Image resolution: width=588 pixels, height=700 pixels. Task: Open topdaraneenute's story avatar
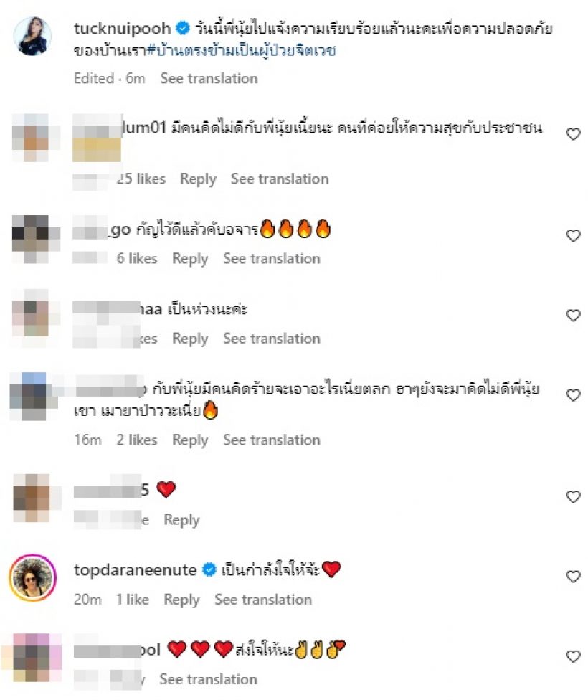point(32,578)
